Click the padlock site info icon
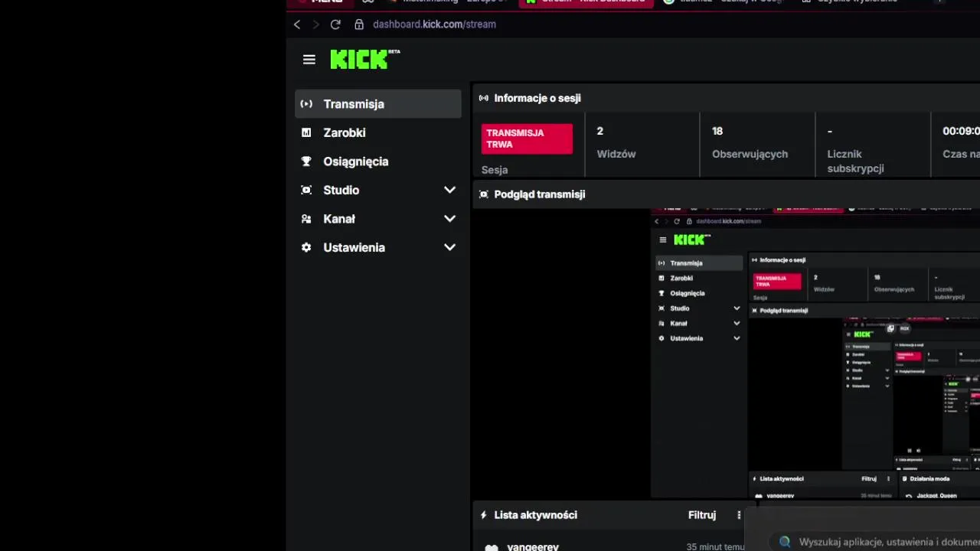Viewport: 980px width, 551px height. click(358, 24)
